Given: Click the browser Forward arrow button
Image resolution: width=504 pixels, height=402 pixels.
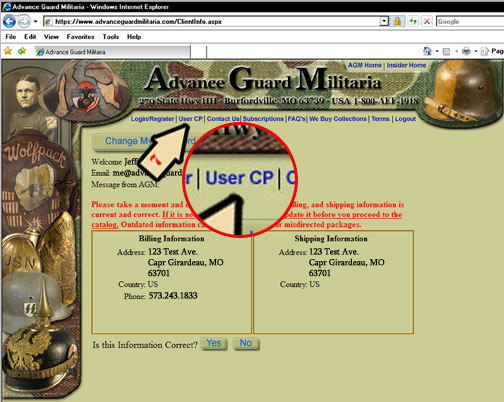Looking at the screenshot, I should (x=24, y=22).
